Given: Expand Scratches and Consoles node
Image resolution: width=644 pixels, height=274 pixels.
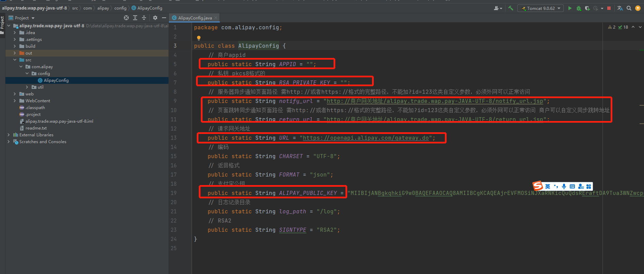Looking at the screenshot, I should [x=9, y=142].
